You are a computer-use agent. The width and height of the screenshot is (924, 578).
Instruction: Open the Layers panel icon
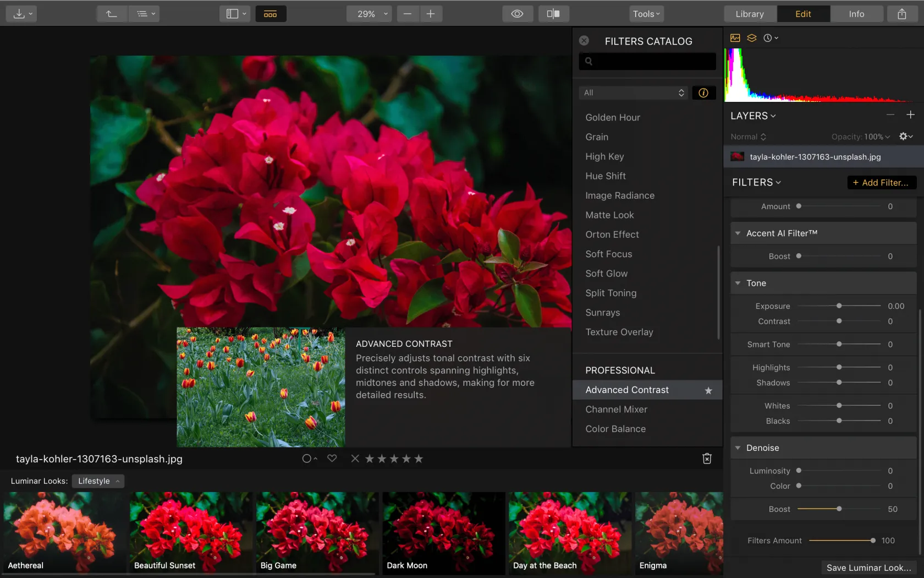751,37
